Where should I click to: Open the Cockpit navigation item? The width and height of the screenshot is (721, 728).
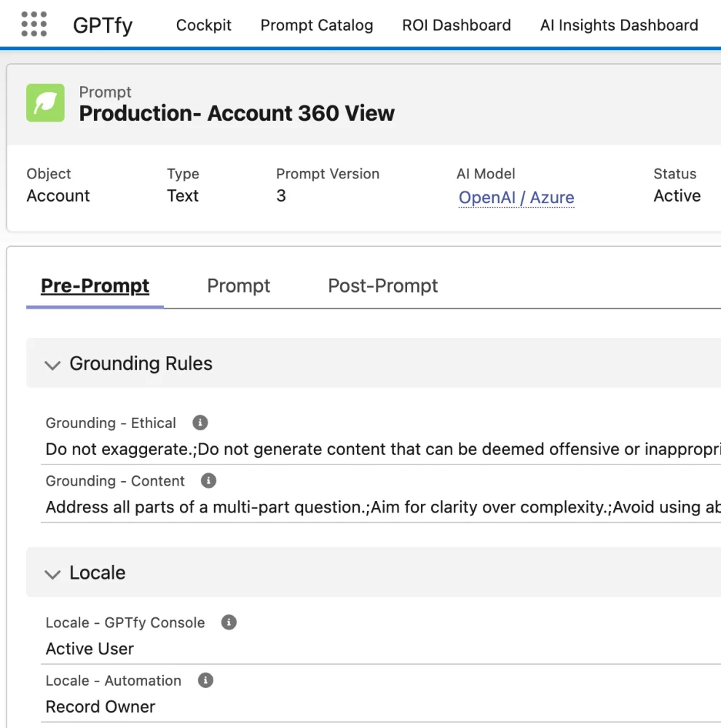(x=203, y=25)
